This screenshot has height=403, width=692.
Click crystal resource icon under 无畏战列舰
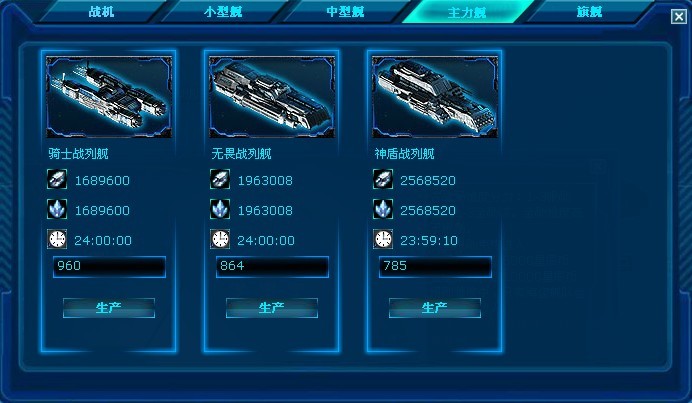coord(220,209)
